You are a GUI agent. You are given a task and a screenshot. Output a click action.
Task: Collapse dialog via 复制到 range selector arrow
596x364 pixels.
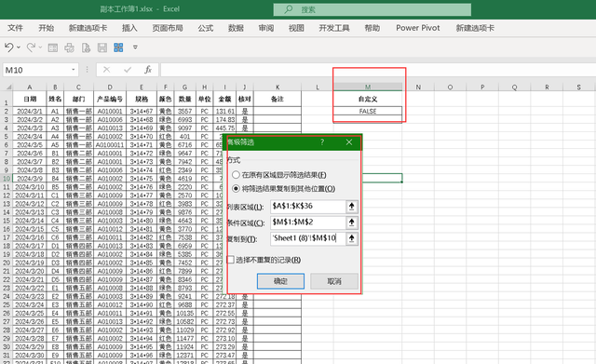[x=352, y=238]
